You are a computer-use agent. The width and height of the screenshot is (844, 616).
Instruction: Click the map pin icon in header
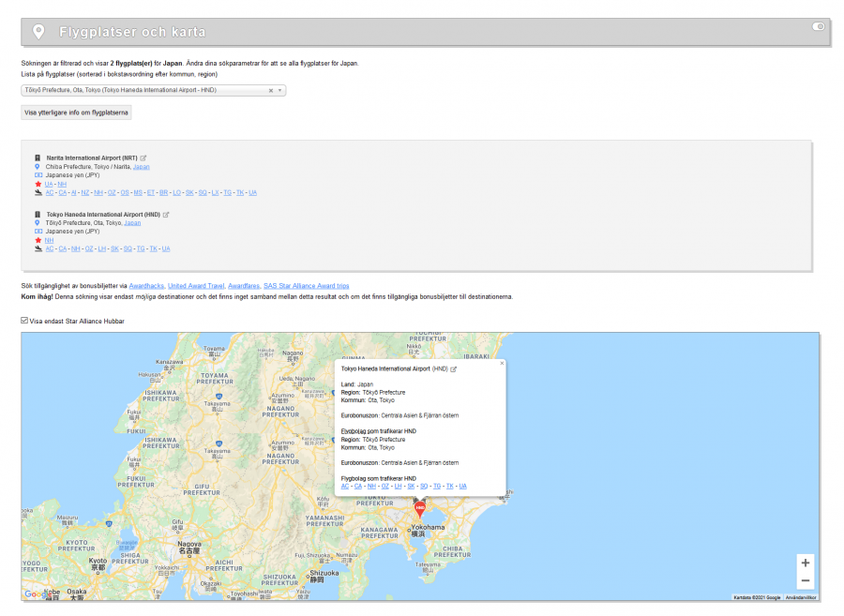pos(38,32)
